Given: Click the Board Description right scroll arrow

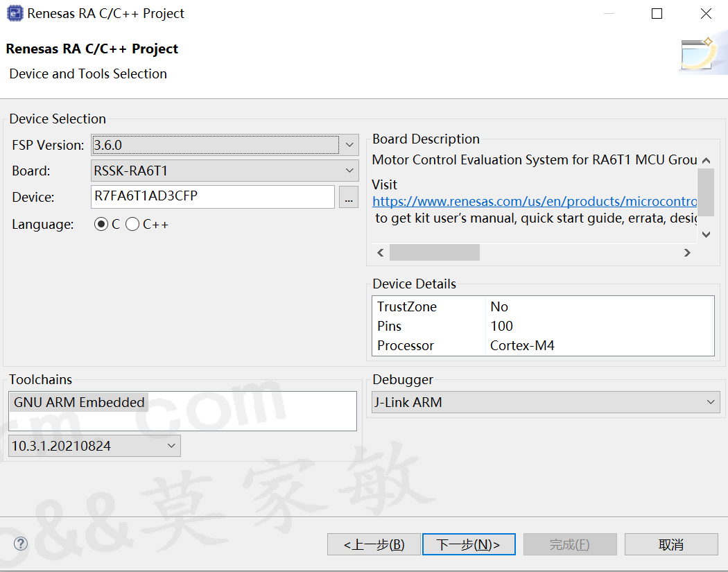Looking at the screenshot, I should point(687,252).
